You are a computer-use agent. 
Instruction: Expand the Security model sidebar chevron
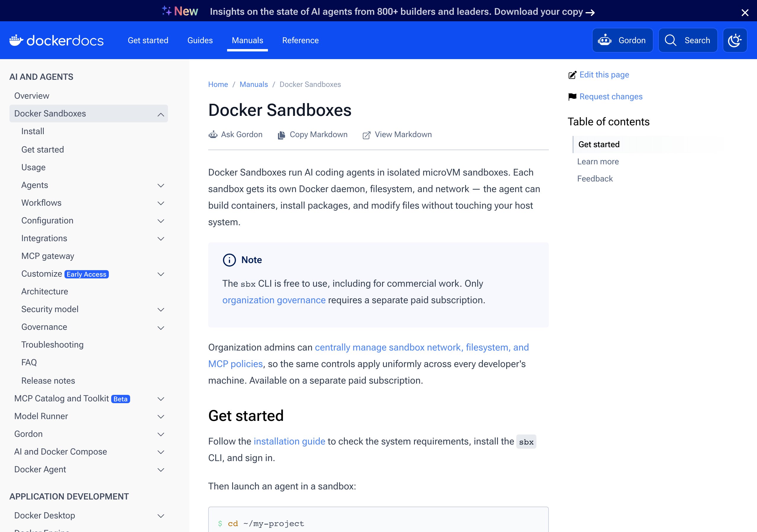(161, 310)
